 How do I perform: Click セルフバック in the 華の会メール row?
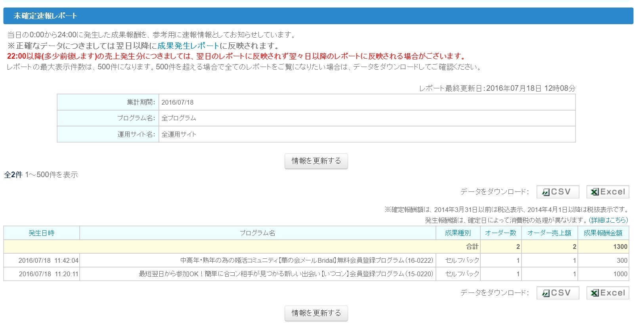462,260
